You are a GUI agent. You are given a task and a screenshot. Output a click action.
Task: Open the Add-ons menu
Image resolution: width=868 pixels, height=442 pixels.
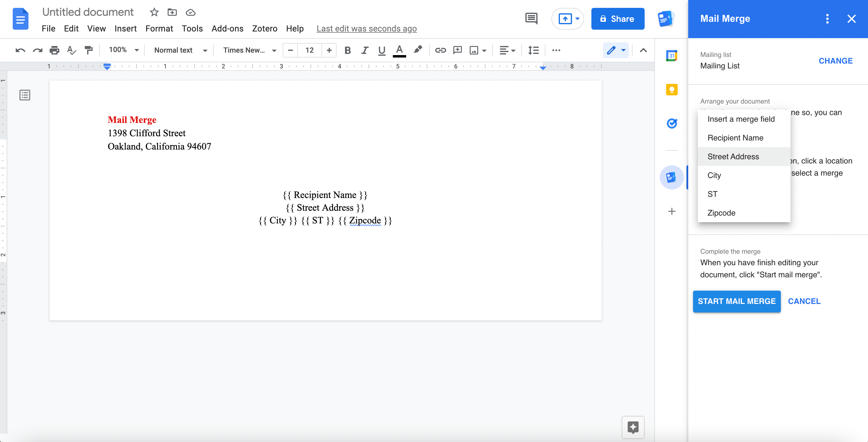tap(225, 28)
